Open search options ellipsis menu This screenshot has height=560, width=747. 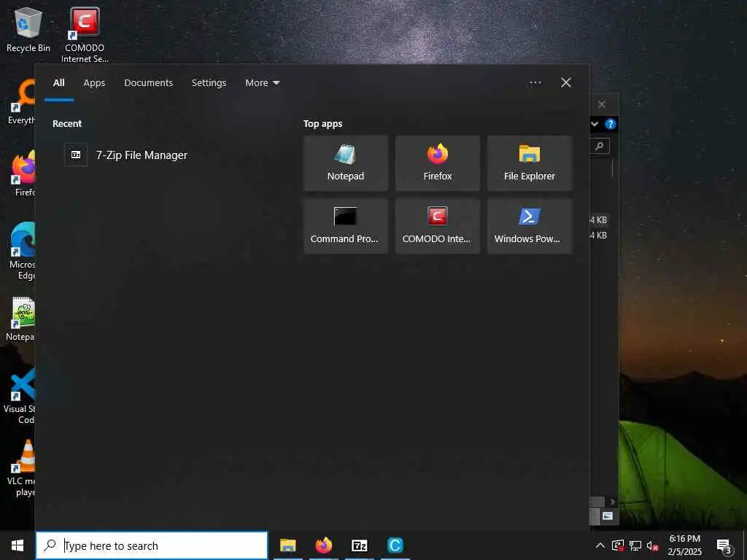[535, 83]
